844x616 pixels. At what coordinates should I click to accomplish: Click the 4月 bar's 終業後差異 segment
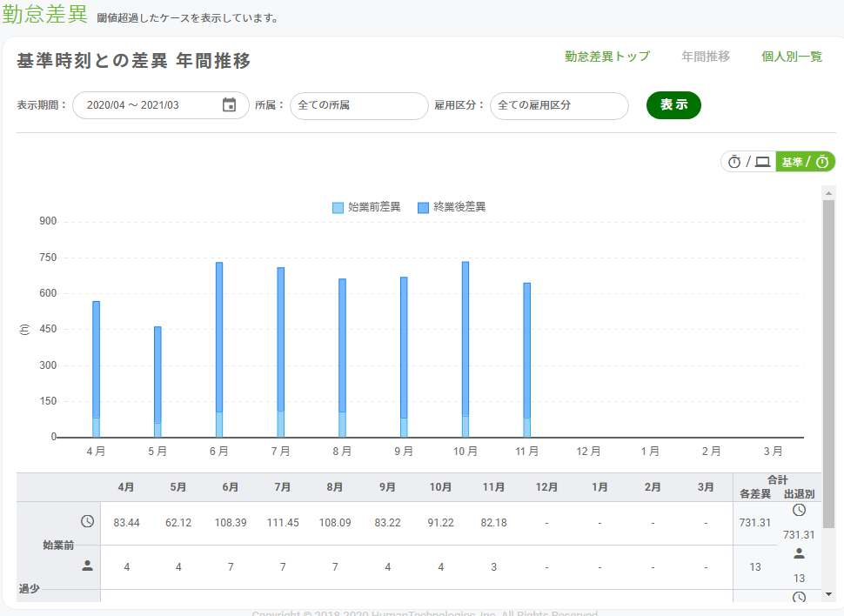point(97,359)
